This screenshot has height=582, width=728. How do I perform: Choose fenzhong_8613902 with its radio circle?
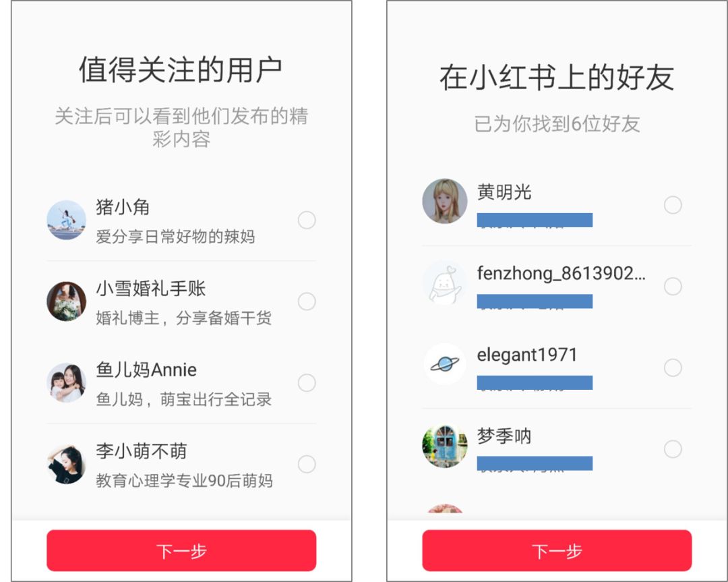pyautogui.click(x=673, y=287)
